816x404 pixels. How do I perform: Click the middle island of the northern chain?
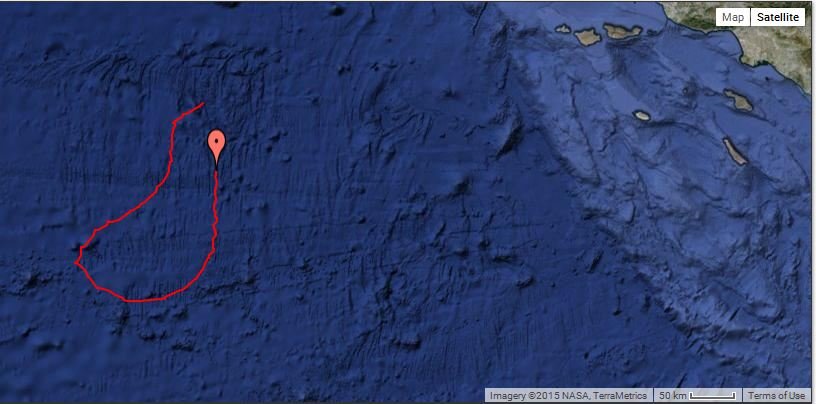(588, 36)
